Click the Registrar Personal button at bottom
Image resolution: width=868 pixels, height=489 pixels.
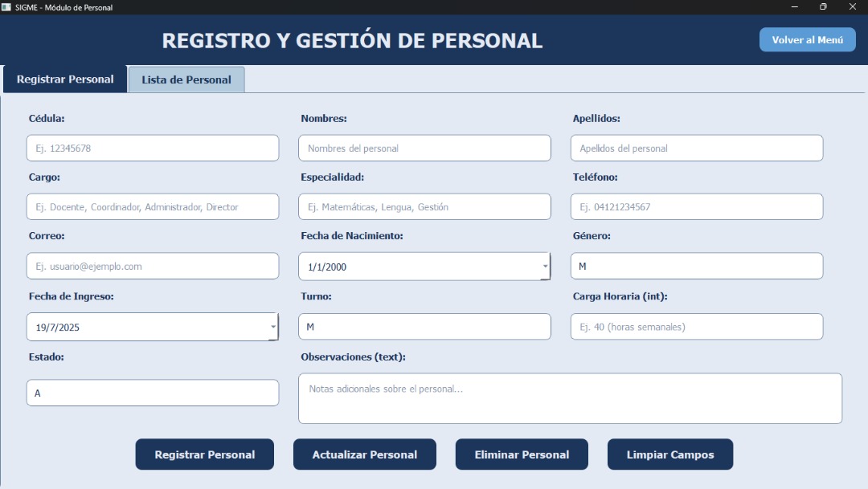point(205,454)
